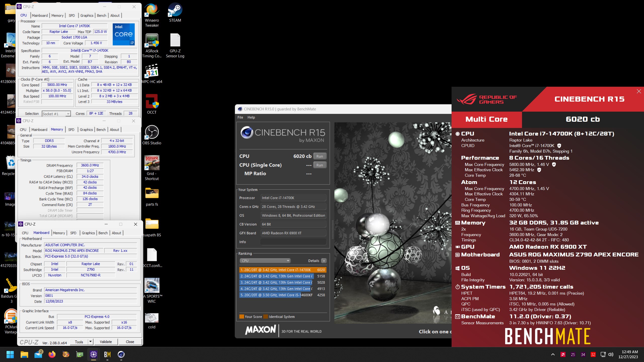644x362 pixels.
Task: Open File Explorer from taskbar
Action: click(24, 354)
